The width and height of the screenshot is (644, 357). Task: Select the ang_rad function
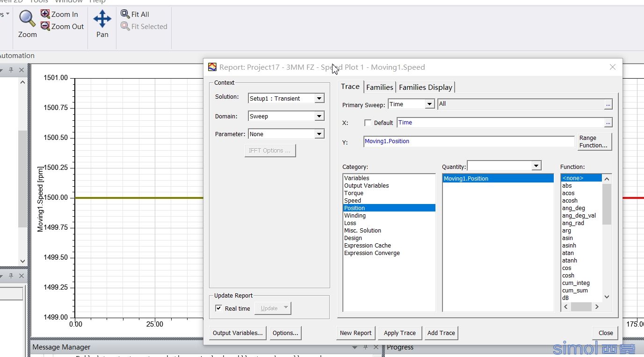coord(581,223)
